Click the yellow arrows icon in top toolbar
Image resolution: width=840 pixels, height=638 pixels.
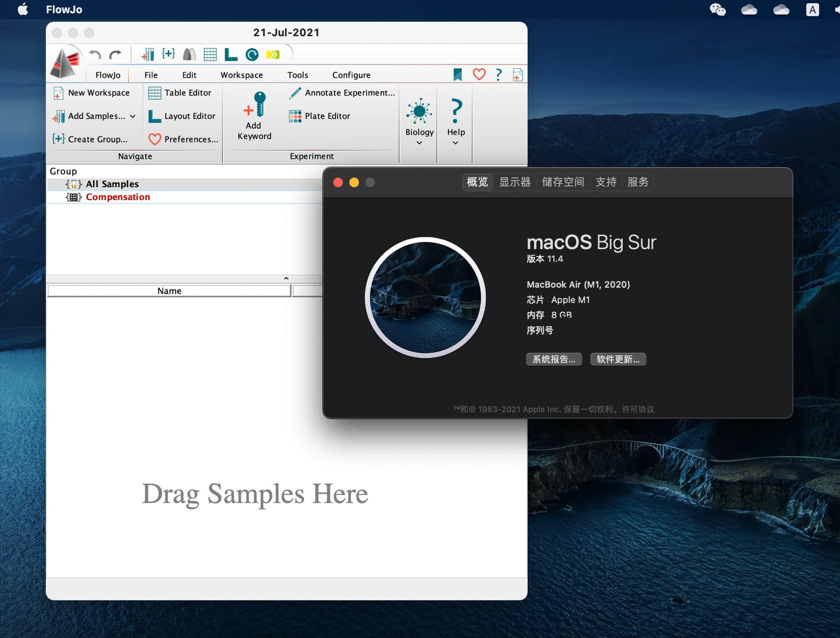[x=273, y=55]
